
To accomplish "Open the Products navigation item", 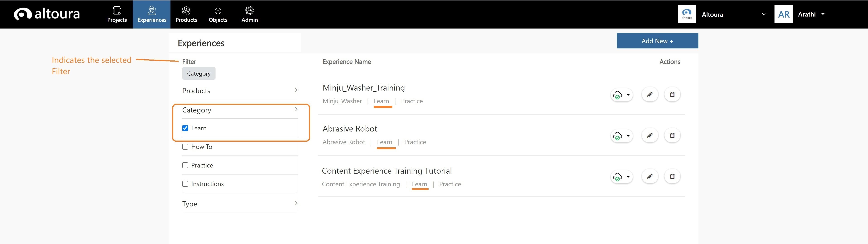I will pyautogui.click(x=186, y=14).
